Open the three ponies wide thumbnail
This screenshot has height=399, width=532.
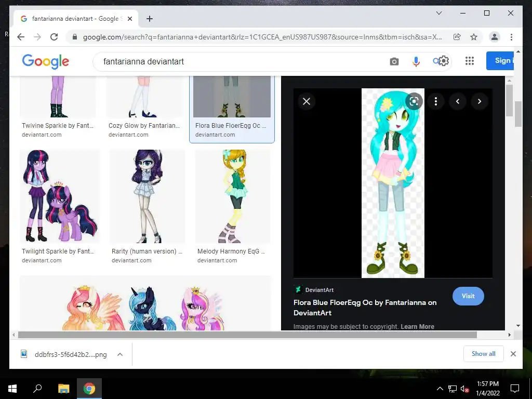(146, 303)
